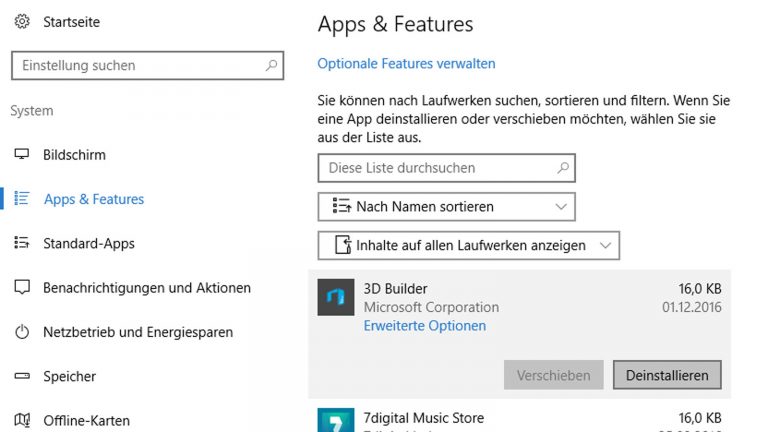Open Benachrichtigungen und Aktionen
Viewport: 768px width, 432px height.
(147, 288)
